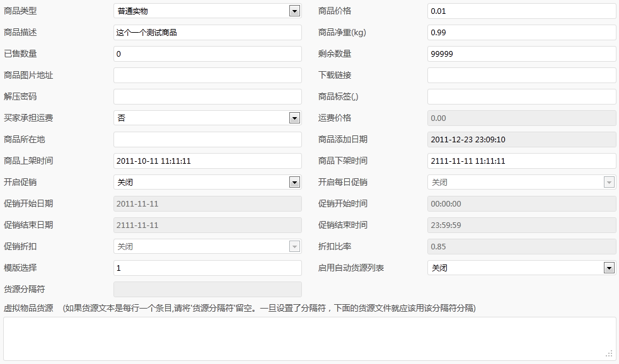Open the 开启促销 dropdown set to 关闭

(x=207, y=182)
